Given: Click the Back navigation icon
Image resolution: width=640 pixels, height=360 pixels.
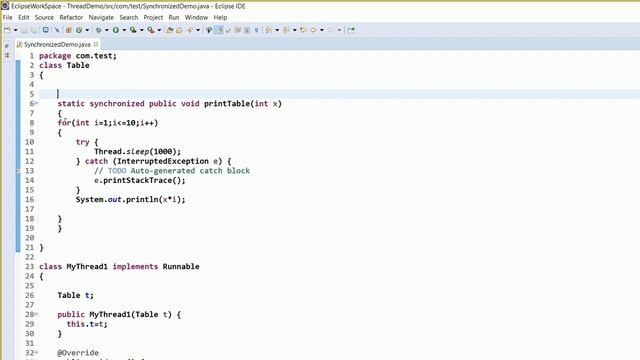Looking at the screenshot, I should [x=313, y=30].
